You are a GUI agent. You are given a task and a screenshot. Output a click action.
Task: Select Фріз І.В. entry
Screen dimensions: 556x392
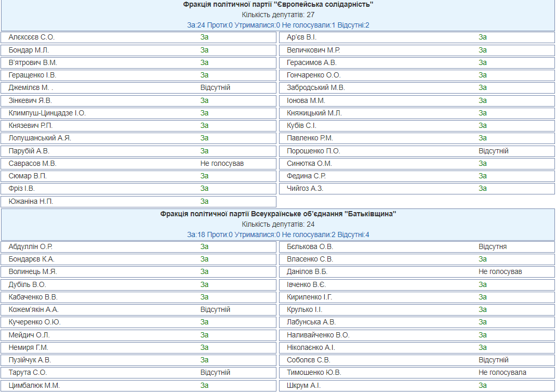[x=22, y=188]
